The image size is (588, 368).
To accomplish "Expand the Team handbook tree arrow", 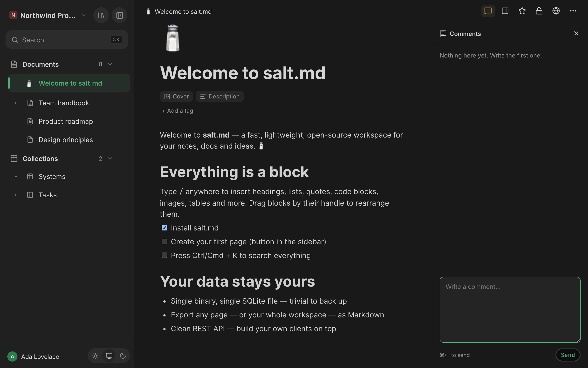I will pos(16,103).
